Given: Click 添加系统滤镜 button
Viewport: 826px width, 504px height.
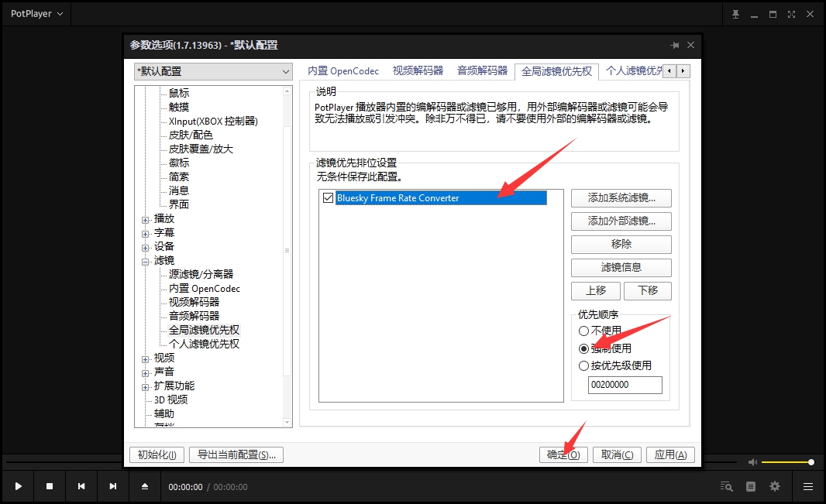Looking at the screenshot, I should (x=621, y=198).
